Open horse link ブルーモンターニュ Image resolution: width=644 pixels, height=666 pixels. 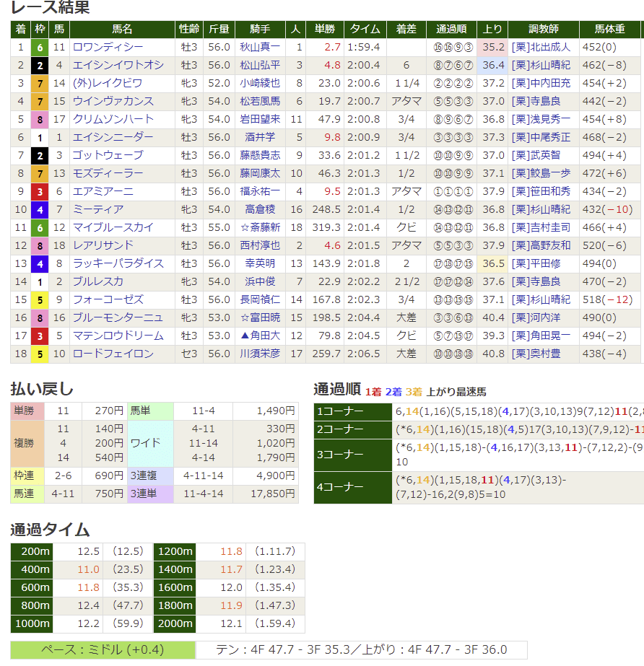pyautogui.click(x=118, y=317)
